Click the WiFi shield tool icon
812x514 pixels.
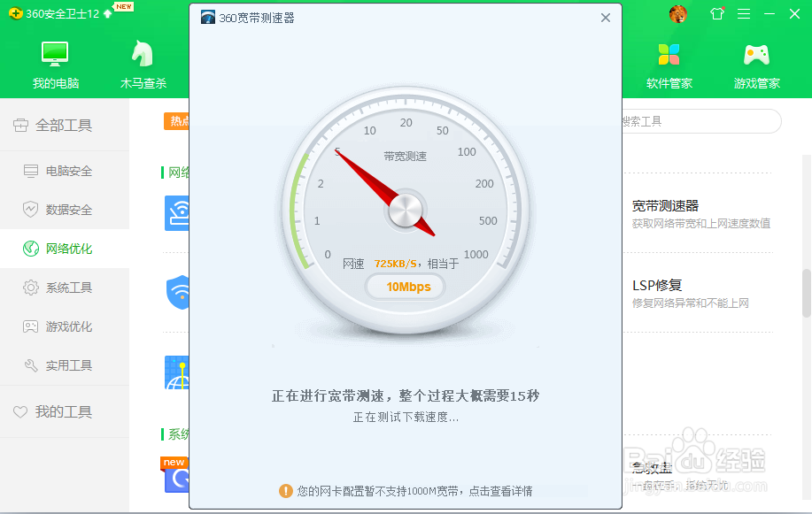178,293
